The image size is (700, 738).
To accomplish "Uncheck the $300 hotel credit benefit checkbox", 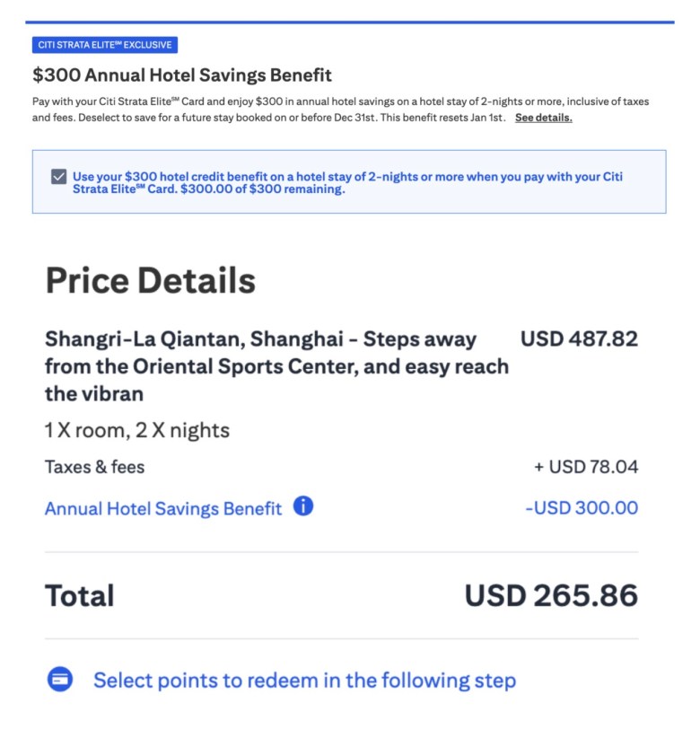I will point(59,177).
